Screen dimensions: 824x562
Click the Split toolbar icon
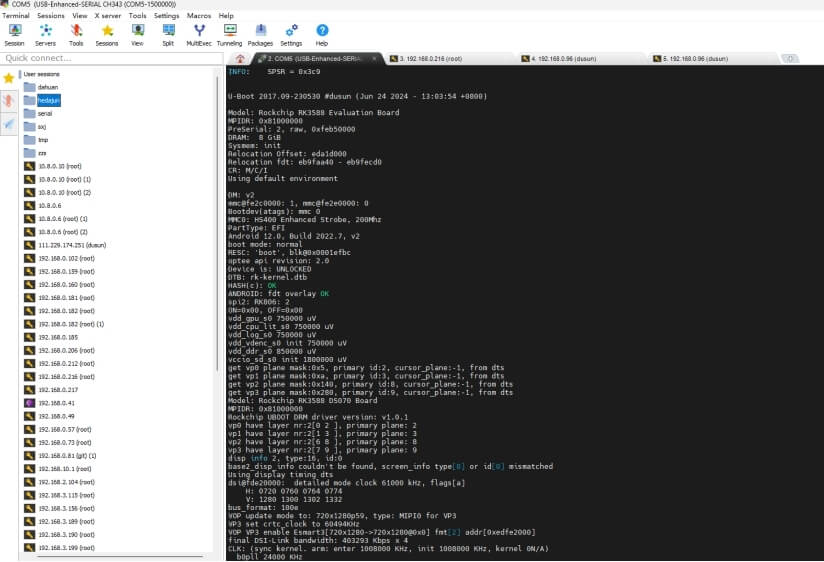click(168, 35)
